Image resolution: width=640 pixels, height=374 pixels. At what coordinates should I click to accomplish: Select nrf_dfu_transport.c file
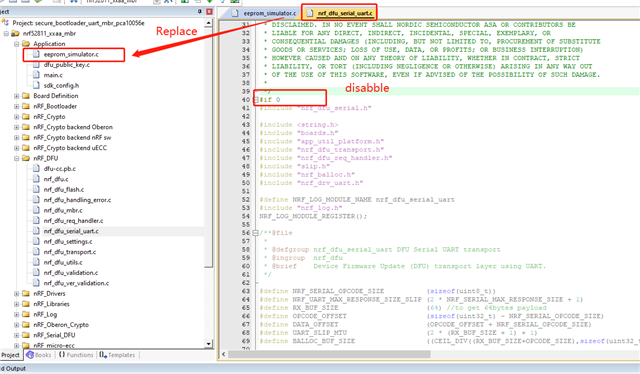click(x=70, y=252)
